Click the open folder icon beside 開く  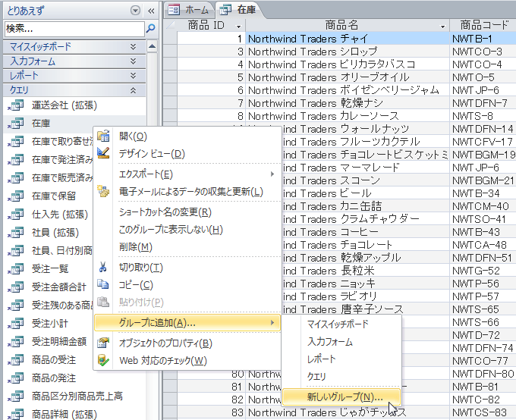coord(103,136)
